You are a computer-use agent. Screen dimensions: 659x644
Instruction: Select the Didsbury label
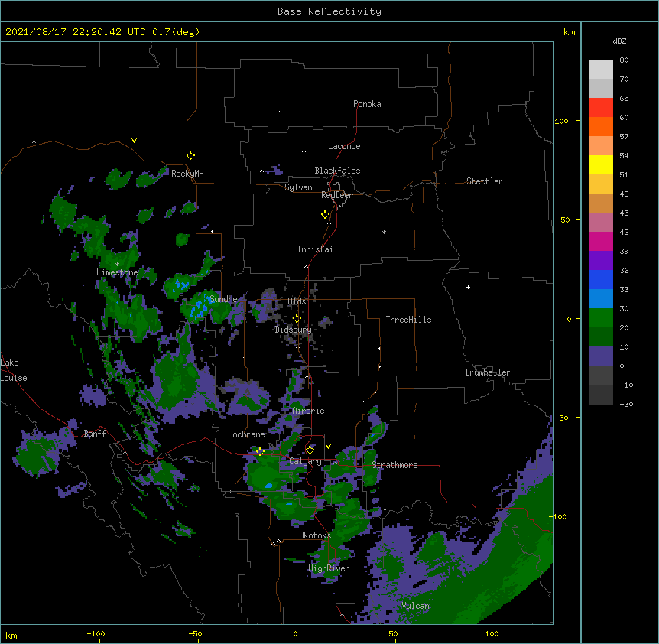(x=293, y=330)
